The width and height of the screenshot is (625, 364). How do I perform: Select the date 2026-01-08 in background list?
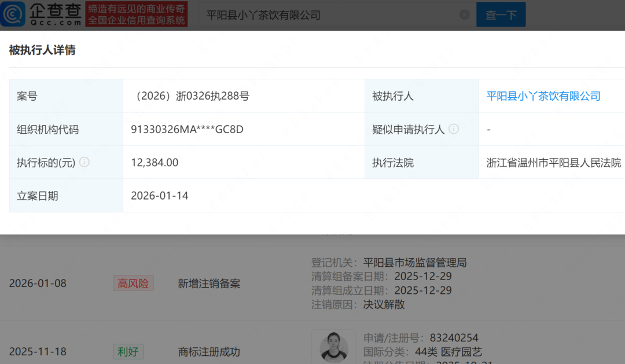click(38, 284)
